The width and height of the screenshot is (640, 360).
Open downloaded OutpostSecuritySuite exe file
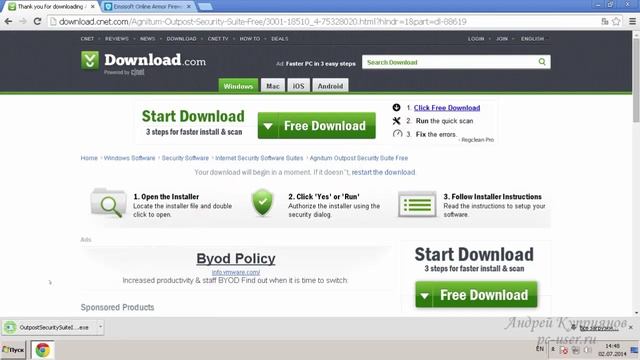49,327
